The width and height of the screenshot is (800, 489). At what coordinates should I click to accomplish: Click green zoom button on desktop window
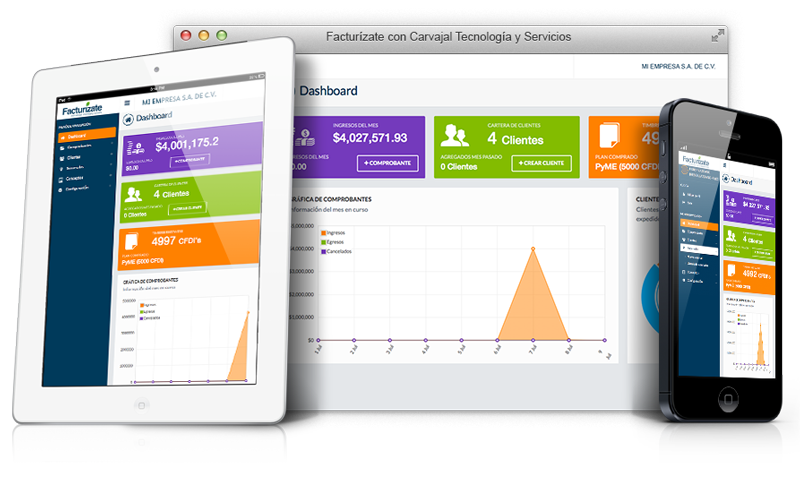tap(221, 35)
